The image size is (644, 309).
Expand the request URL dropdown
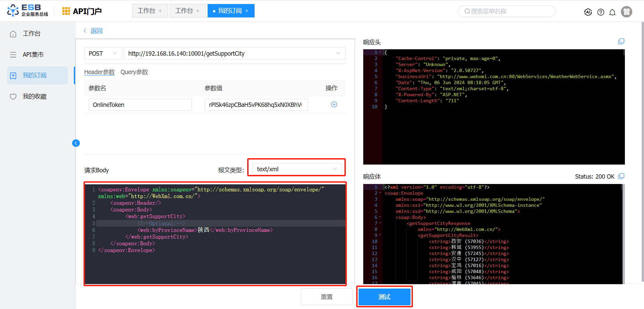click(x=338, y=54)
